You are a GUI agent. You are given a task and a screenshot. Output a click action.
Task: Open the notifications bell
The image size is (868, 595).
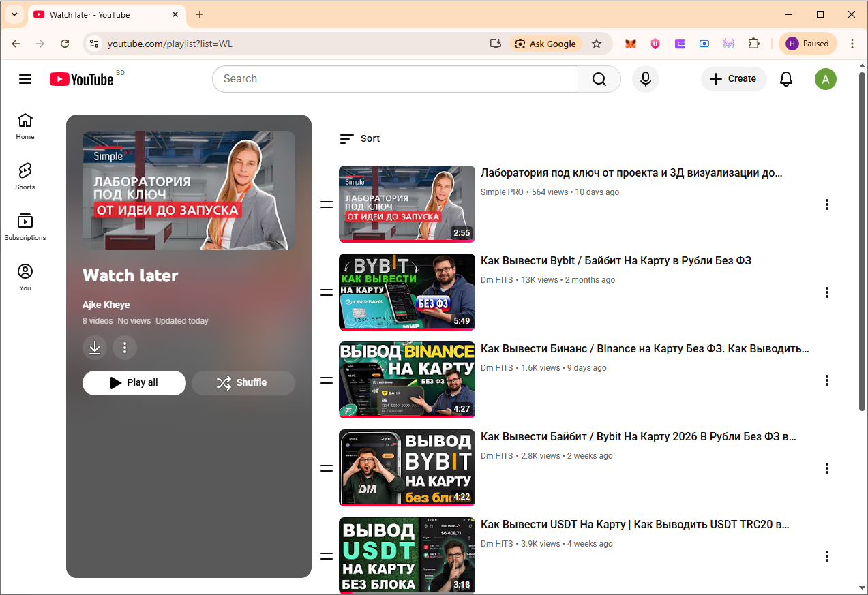click(786, 79)
